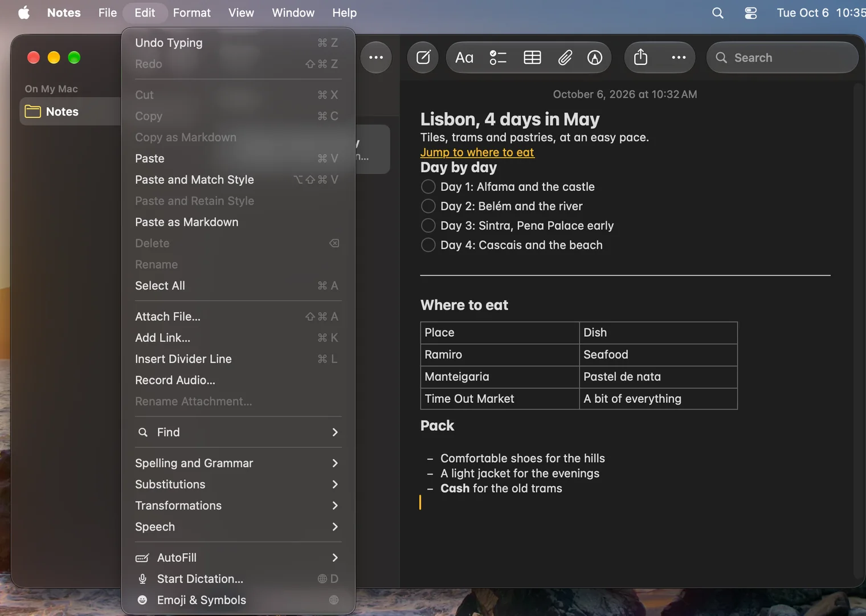Click the "Ramiro" table cell
The image size is (866, 616).
500,354
